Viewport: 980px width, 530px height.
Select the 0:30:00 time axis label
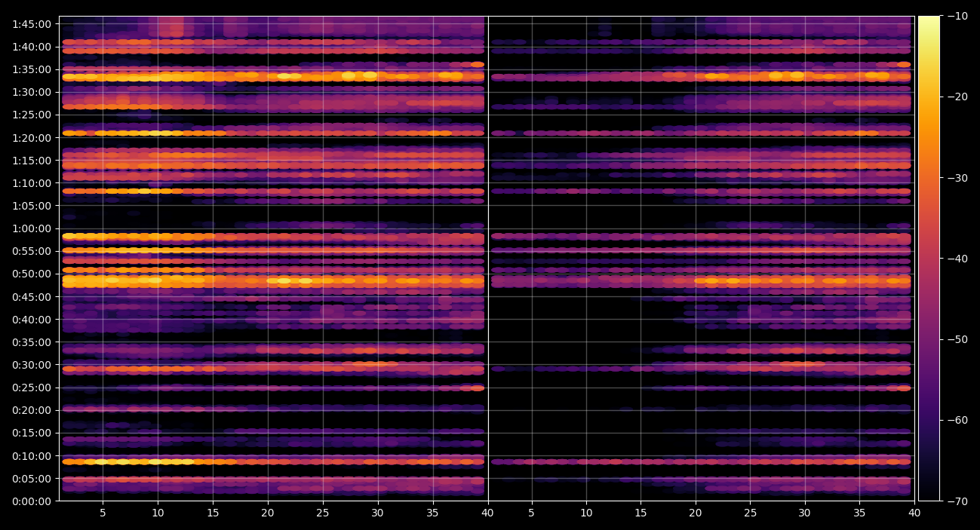click(32, 365)
